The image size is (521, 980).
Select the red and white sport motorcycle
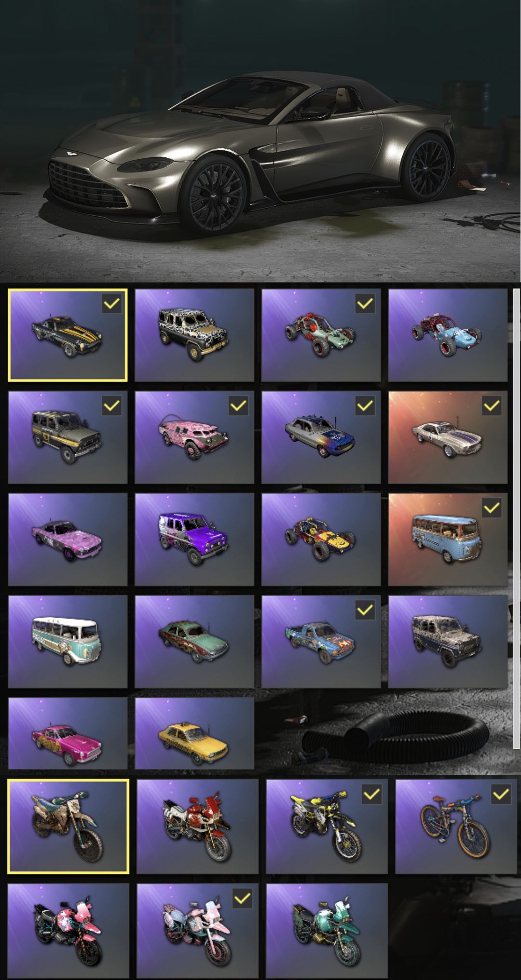[x=197, y=826]
